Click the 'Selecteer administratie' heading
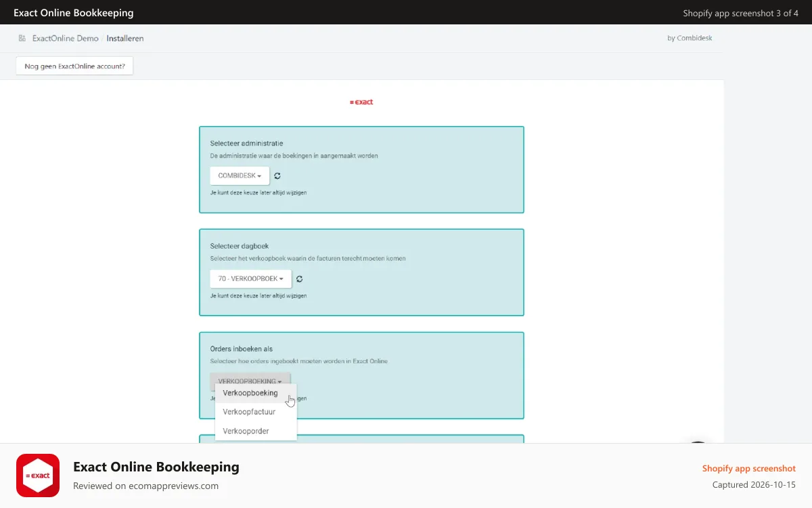 246,144
